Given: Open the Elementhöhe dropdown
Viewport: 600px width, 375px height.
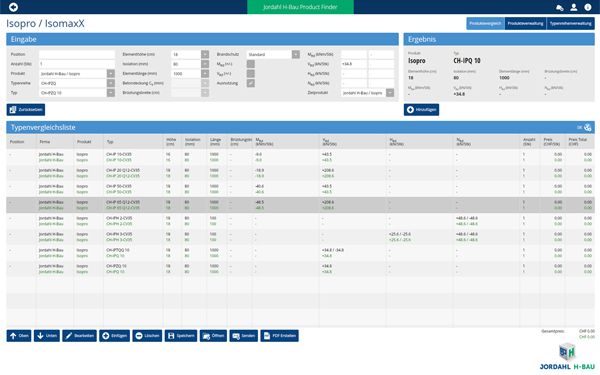Looking at the screenshot, I should (x=205, y=54).
